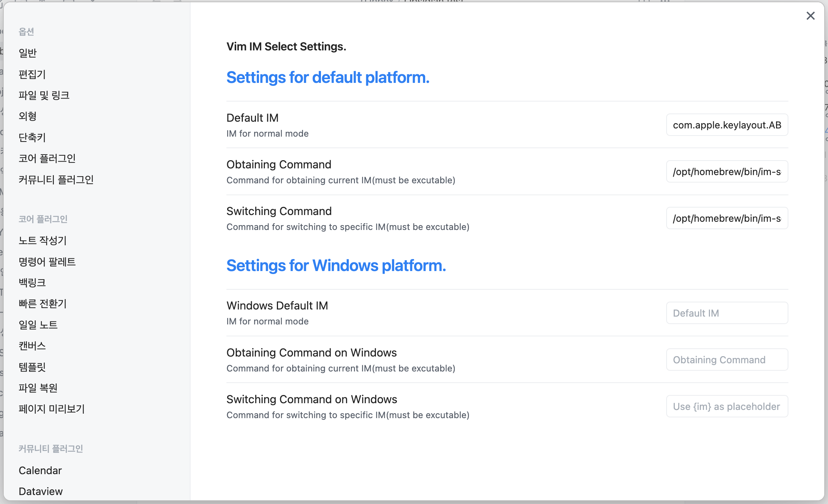This screenshot has width=828, height=504.
Task: Focus the Windows Default IM field
Action: click(x=727, y=313)
